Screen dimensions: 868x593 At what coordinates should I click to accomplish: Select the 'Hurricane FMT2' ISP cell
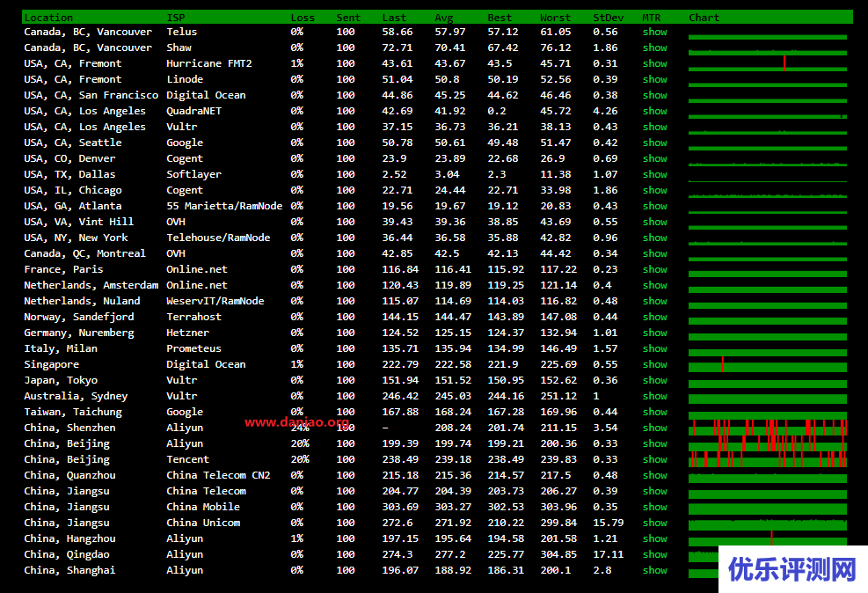(208, 63)
